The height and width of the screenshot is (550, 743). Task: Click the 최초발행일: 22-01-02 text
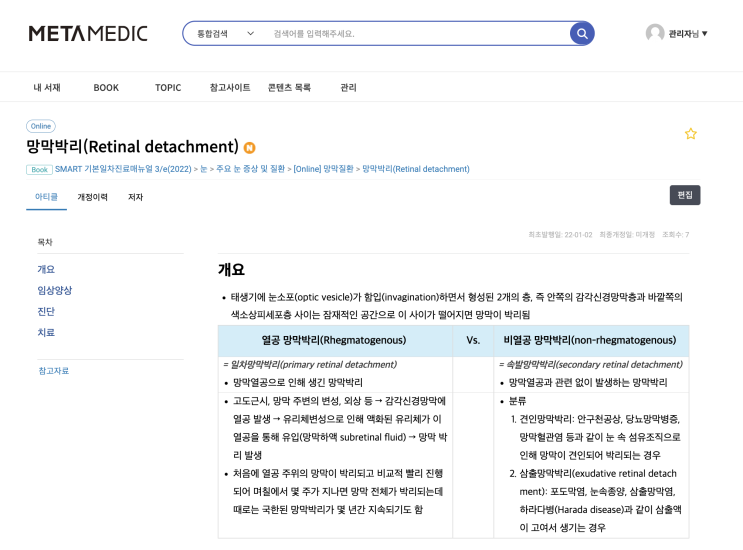(560, 234)
